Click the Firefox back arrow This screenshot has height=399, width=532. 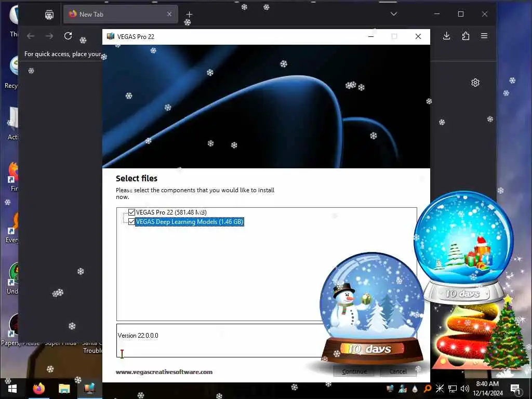31,36
